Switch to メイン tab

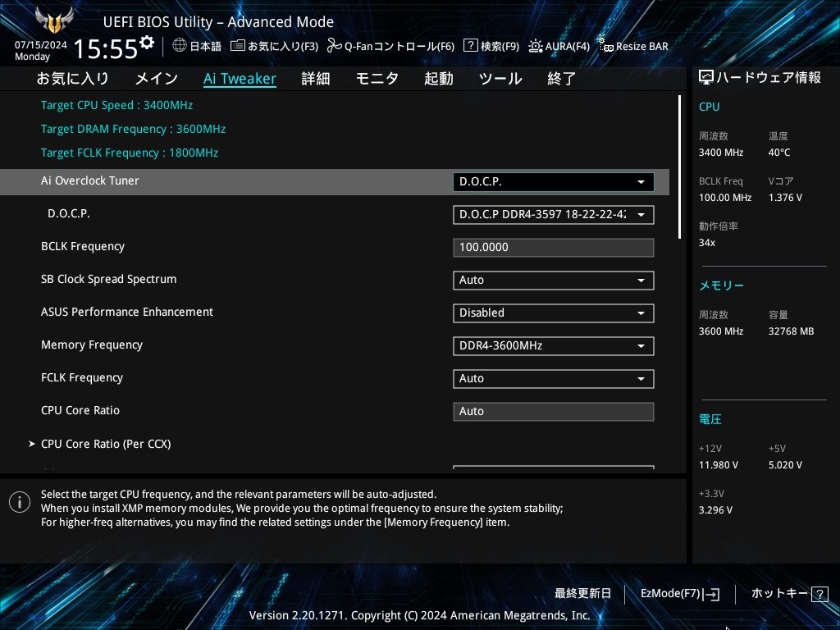click(x=157, y=79)
